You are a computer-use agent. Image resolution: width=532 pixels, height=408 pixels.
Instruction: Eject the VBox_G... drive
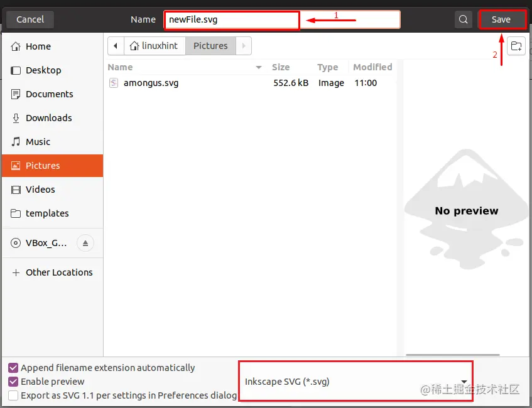click(x=85, y=243)
